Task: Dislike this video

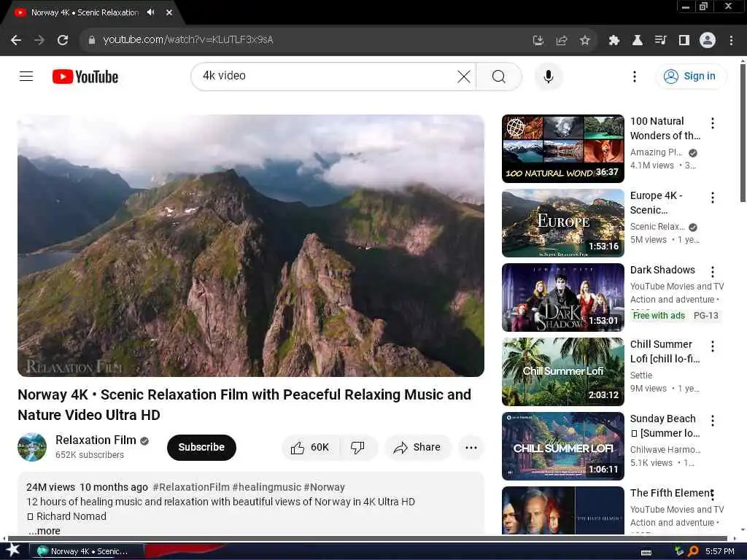Action: pyautogui.click(x=357, y=447)
